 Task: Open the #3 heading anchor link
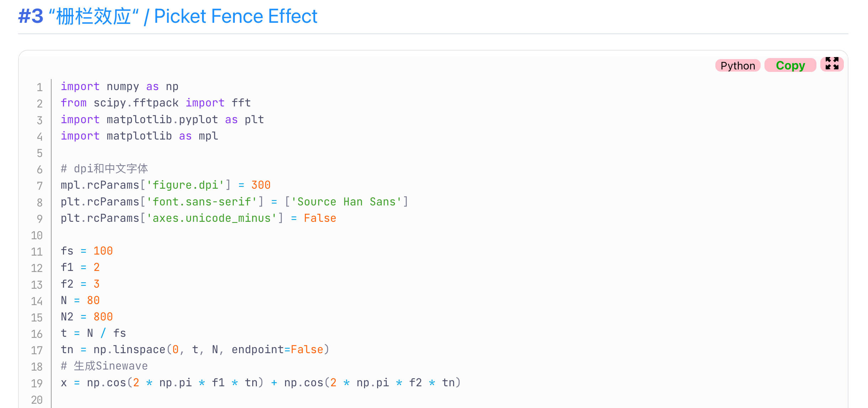click(x=31, y=16)
